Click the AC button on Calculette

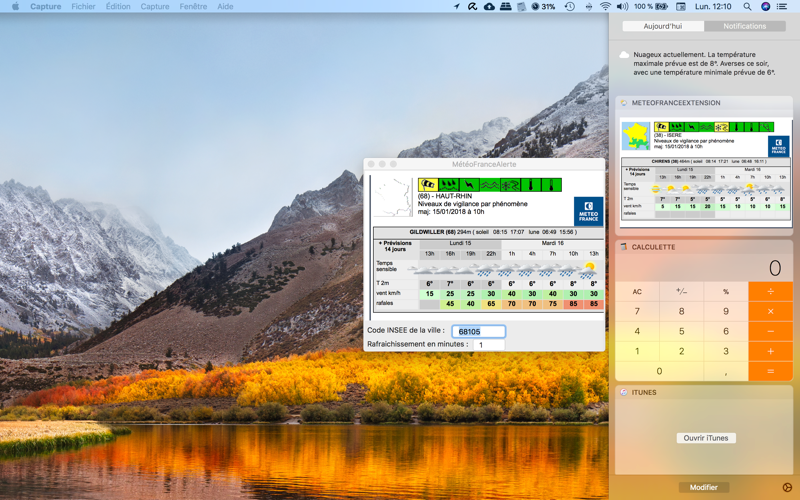point(637,292)
